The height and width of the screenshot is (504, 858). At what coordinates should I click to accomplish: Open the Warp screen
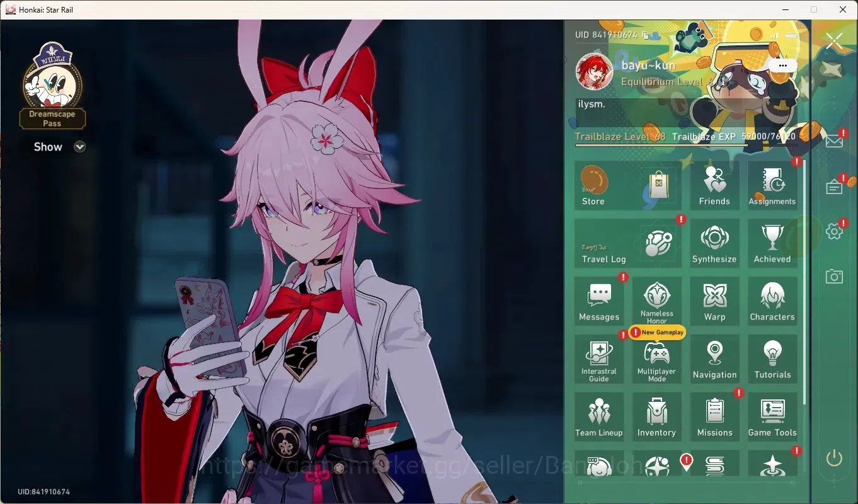[x=714, y=301]
